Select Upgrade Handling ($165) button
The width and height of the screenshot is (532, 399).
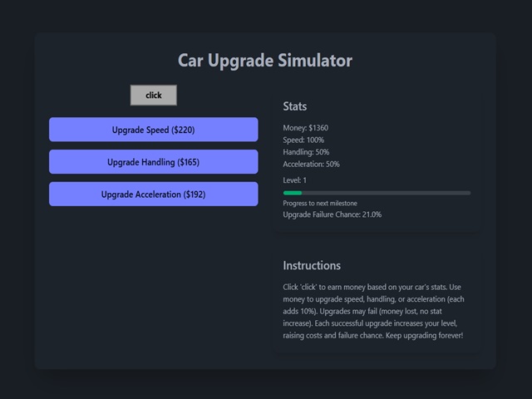click(153, 162)
